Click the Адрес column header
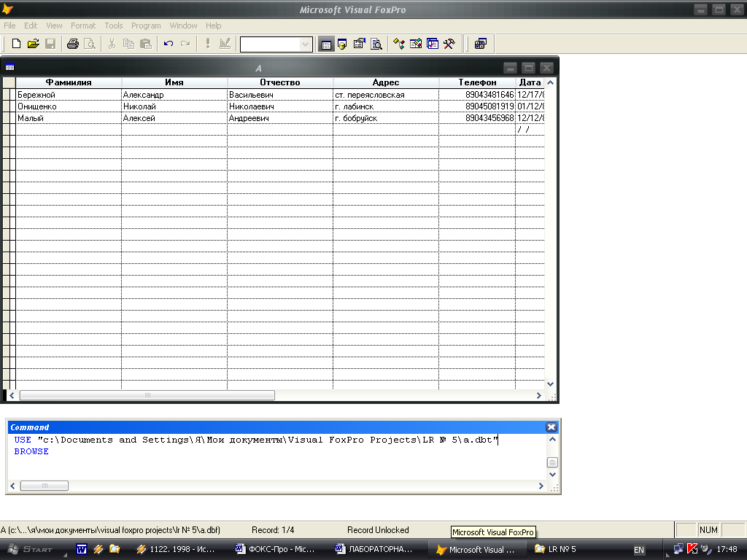This screenshot has width=747, height=560. coord(386,82)
